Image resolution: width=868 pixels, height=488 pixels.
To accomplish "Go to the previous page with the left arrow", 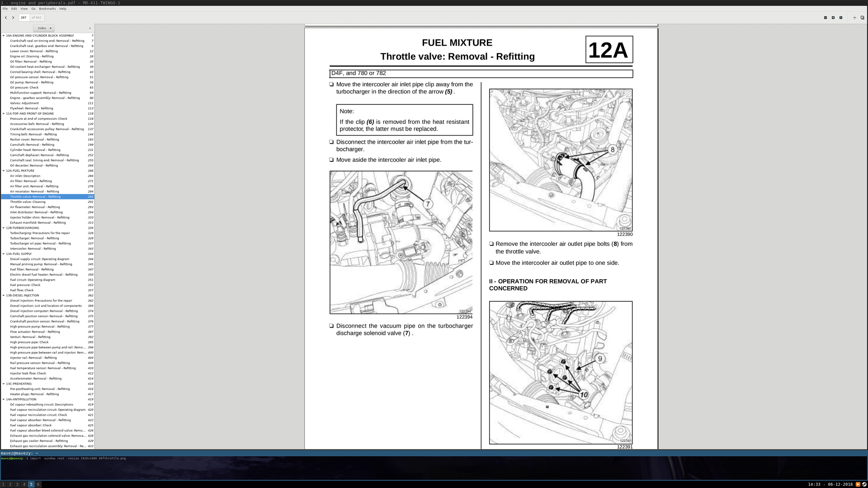I will click(x=6, y=18).
